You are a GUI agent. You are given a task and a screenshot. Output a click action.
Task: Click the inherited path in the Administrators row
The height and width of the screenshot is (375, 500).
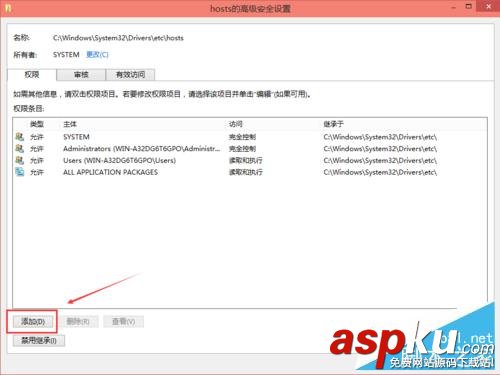tap(380, 149)
